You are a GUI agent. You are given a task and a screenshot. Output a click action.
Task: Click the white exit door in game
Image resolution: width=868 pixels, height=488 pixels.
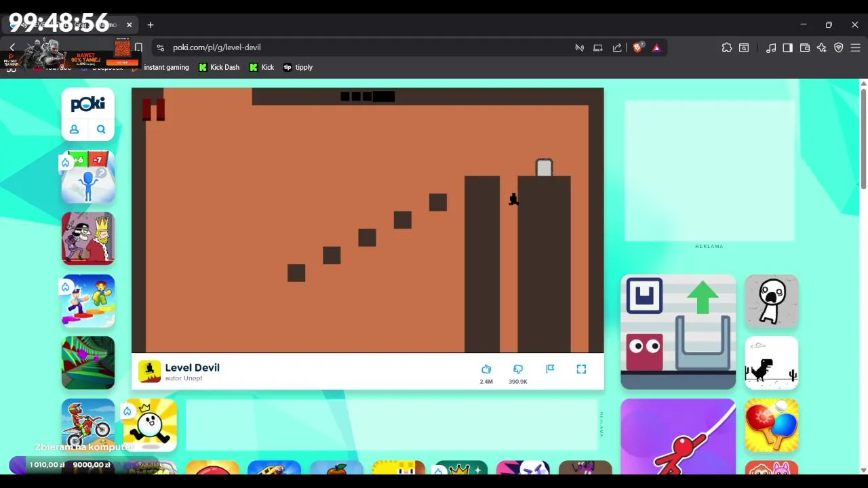544,167
